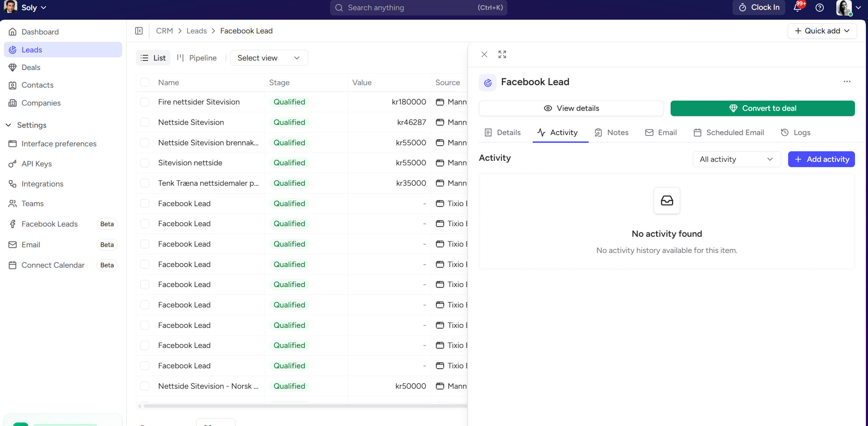868x426 pixels.
Task: Click the Search anything field
Action: 418,8
